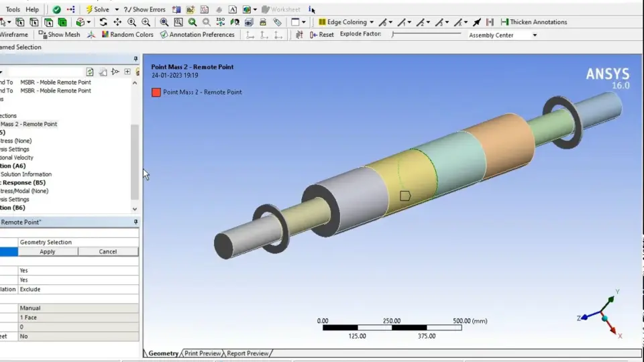Set ISO isometric view icon
Image resolution: width=644 pixels, height=362 pixels.
click(x=221, y=22)
